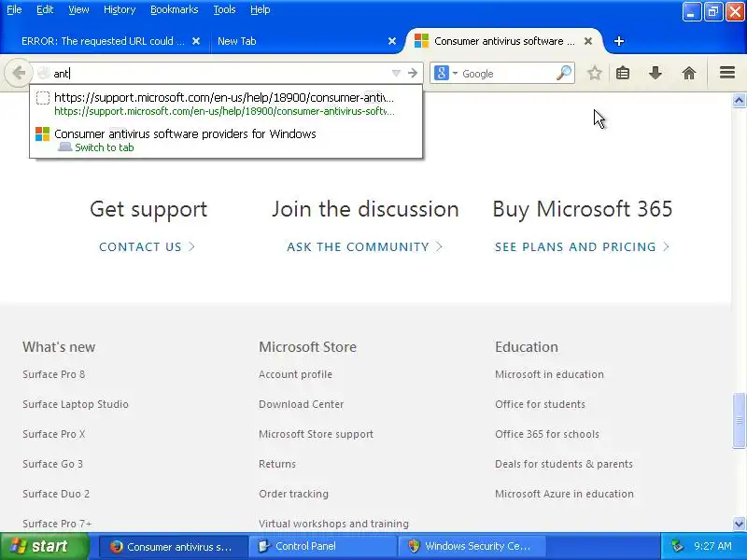747x560 pixels.
Task: Open Deals for students & parents link
Action: coord(564,464)
